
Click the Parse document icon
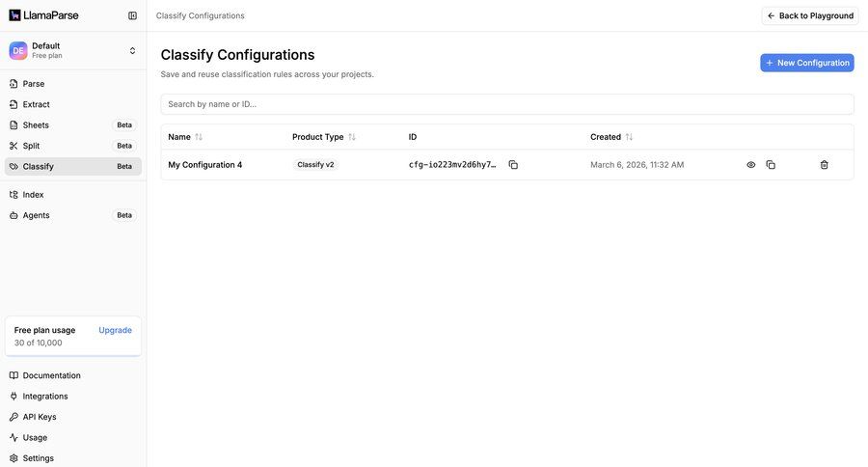pos(14,84)
